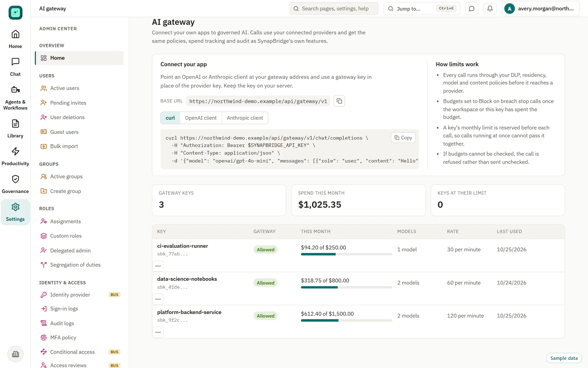
Task: Open row menu for platform-backend-service
Action: pos(158,332)
